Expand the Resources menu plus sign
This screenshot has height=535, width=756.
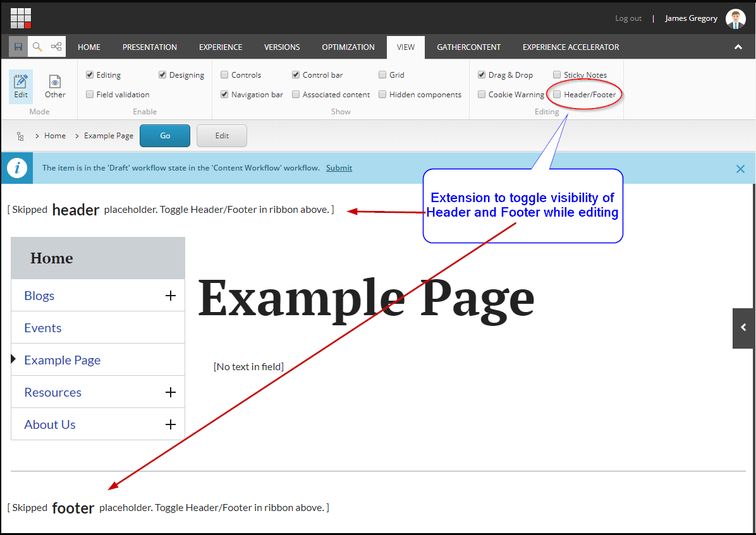170,392
